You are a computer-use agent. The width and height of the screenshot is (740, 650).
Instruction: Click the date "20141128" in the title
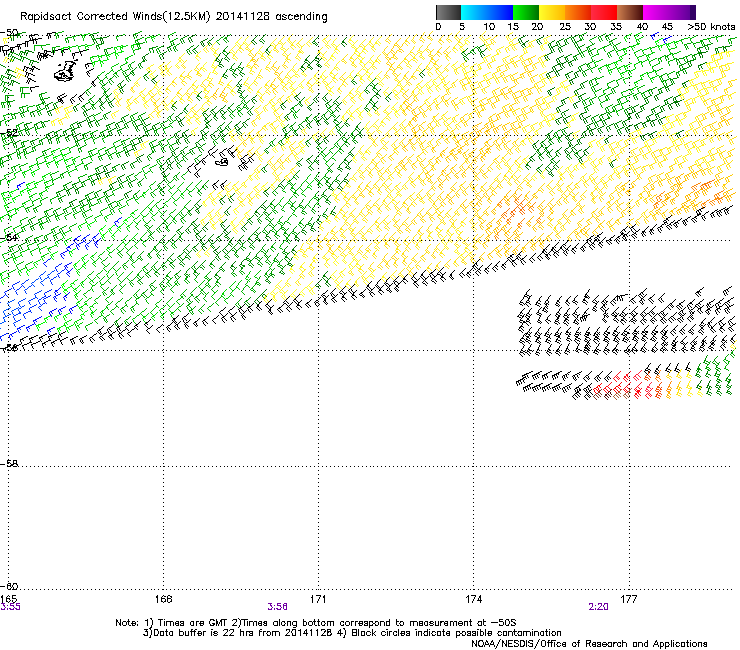pyautogui.click(x=243, y=17)
